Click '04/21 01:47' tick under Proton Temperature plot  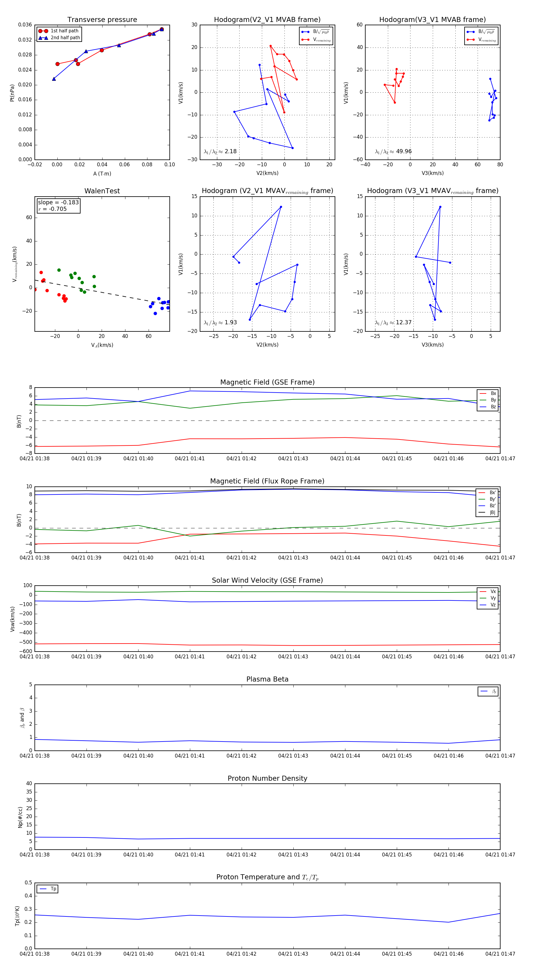pyautogui.click(x=500, y=954)
